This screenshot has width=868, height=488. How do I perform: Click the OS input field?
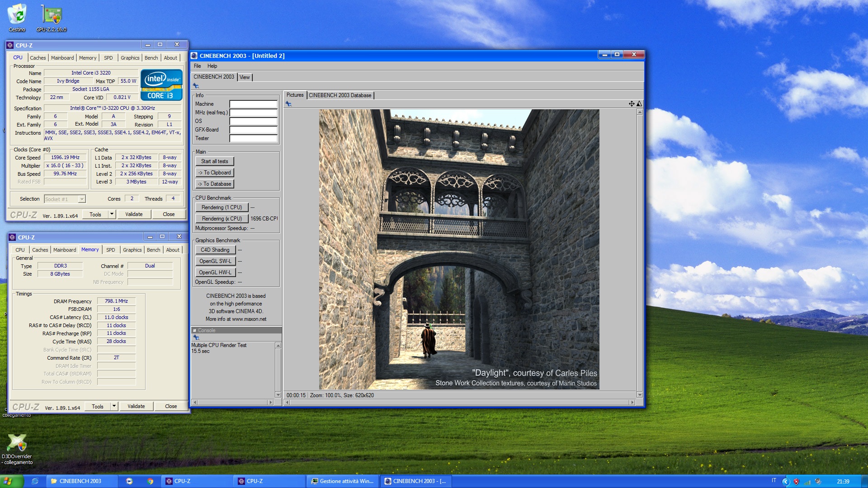[x=253, y=121]
